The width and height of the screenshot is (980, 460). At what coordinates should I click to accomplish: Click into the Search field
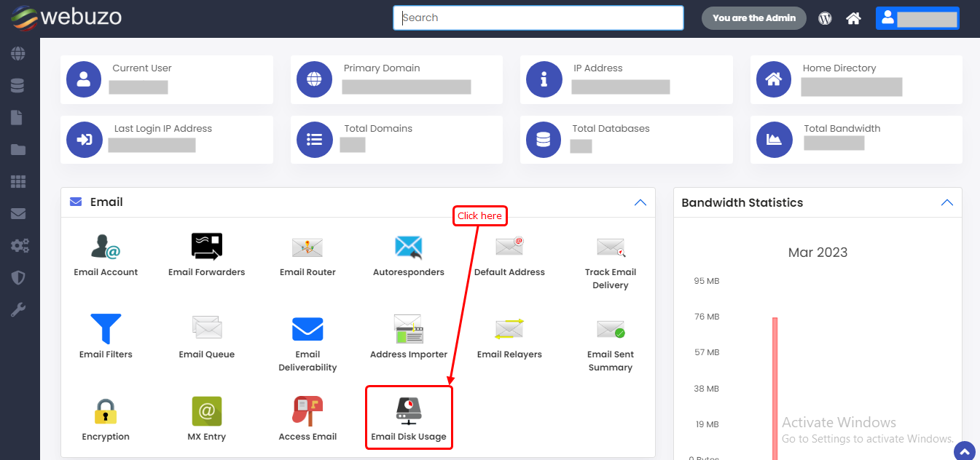pos(538,18)
